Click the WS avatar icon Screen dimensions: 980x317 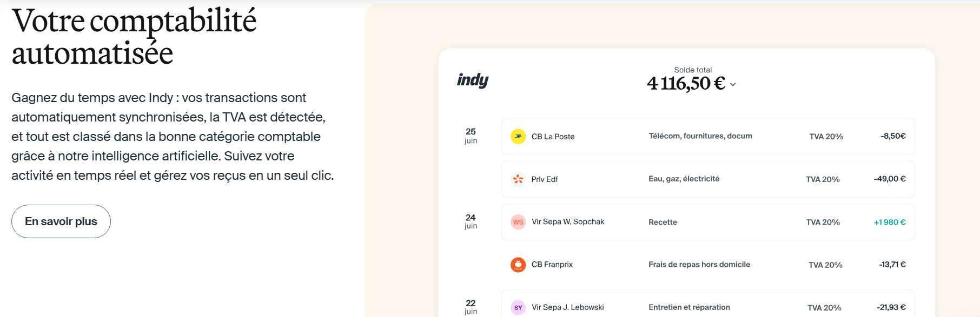click(x=518, y=222)
